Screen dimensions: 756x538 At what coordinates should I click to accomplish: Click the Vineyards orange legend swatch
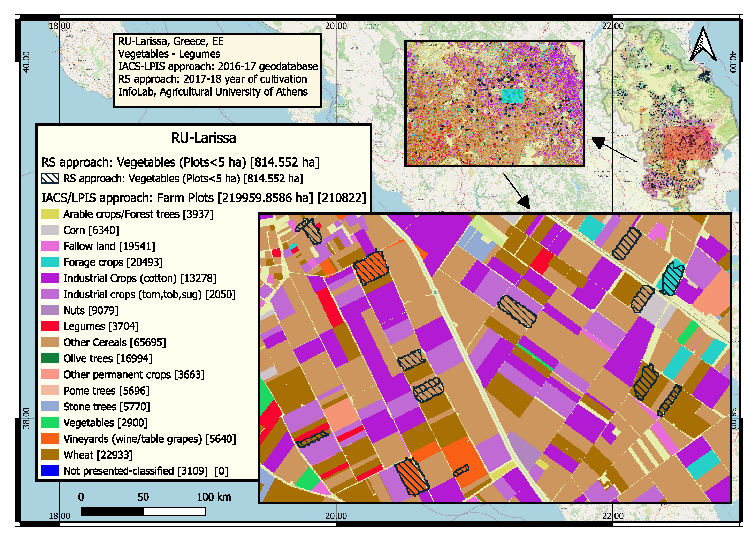(50, 439)
